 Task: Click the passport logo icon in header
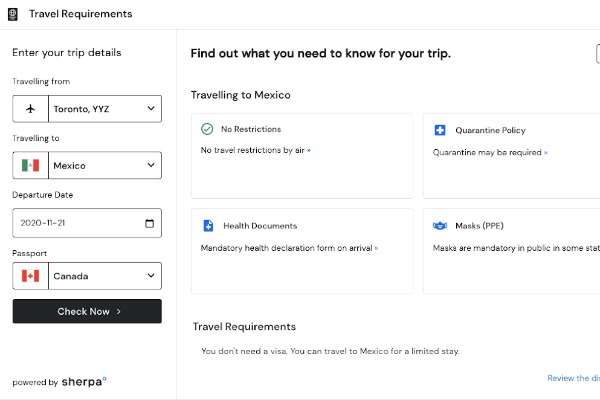13,14
